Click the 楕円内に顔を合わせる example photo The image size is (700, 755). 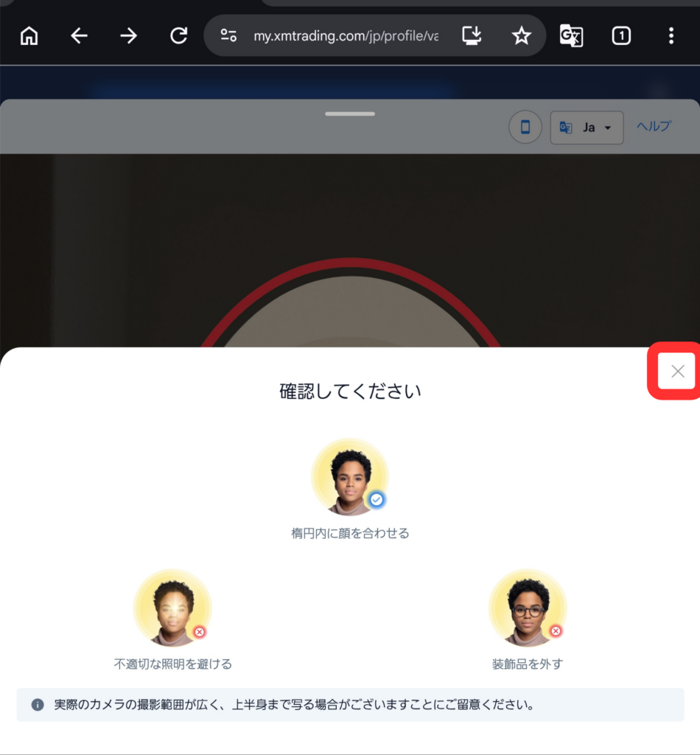click(x=350, y=477)
